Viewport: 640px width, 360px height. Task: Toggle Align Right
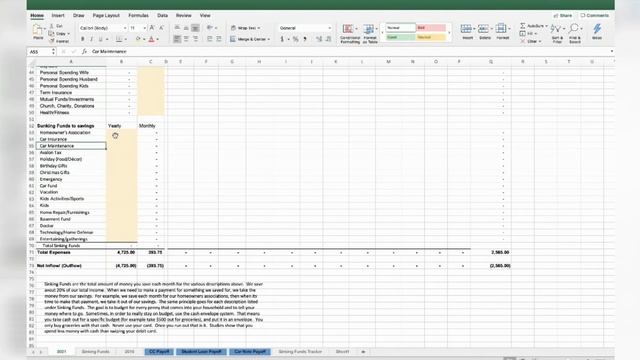click(195, 39)
